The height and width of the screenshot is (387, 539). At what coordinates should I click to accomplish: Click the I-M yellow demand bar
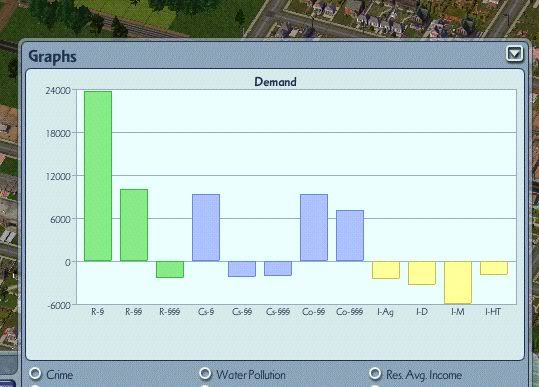[x=458, y=283]
